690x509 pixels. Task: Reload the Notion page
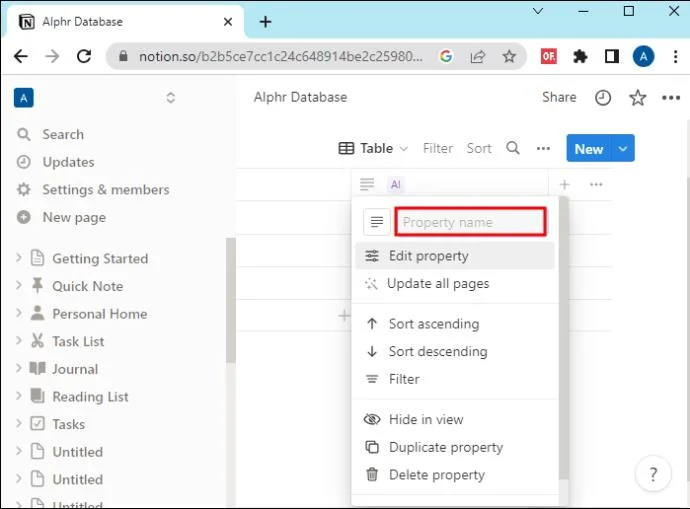click(x=84, y=56)
